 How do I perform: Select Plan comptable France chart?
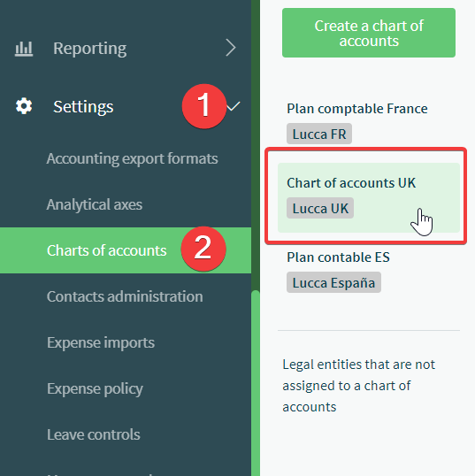pos(357,109)
